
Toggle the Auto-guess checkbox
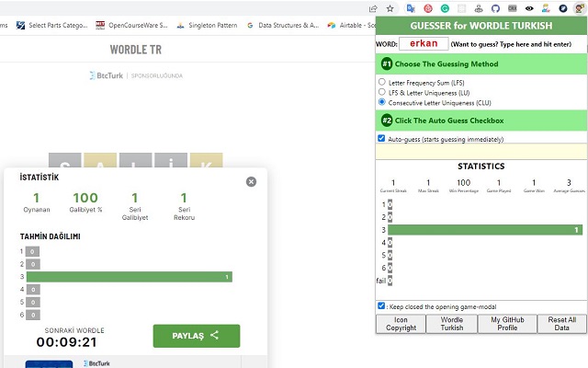coord(381,138)
